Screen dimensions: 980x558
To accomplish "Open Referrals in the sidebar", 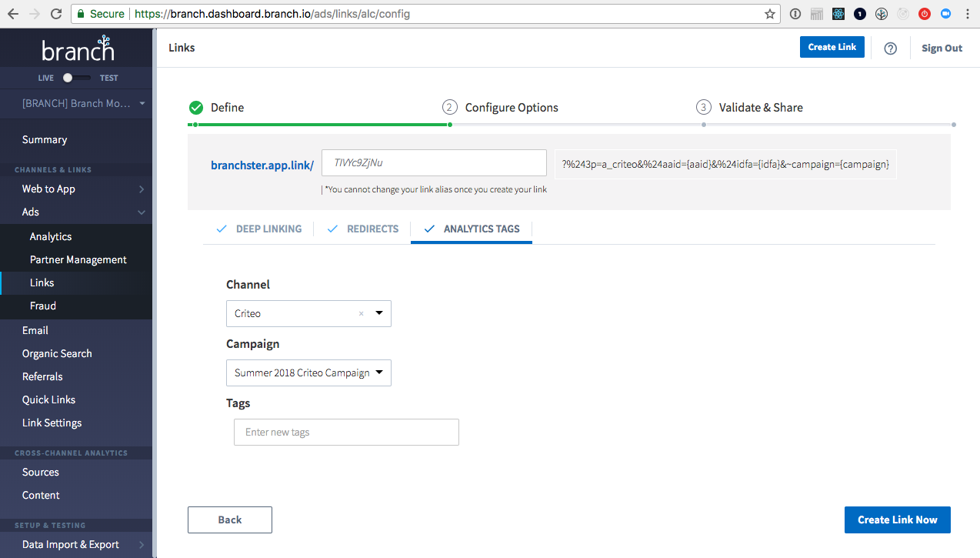I will click(x=42, y=376).
